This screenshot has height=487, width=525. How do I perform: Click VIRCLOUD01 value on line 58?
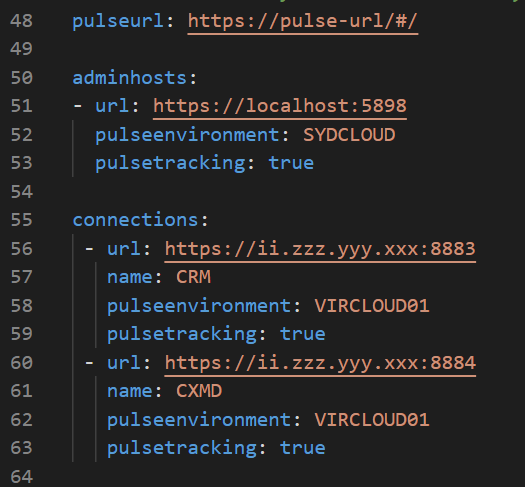(372, 306)
